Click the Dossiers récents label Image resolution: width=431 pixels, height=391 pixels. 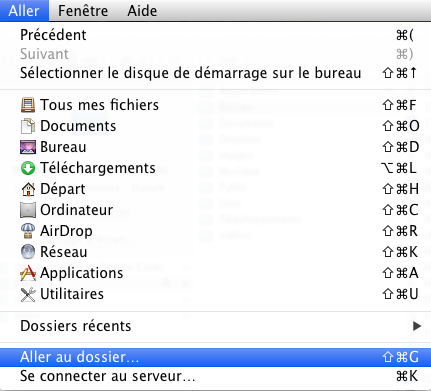(76, 326)
